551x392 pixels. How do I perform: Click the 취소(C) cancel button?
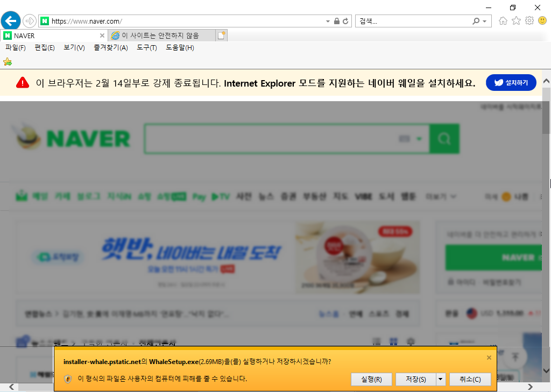click(x=470, y=379)
